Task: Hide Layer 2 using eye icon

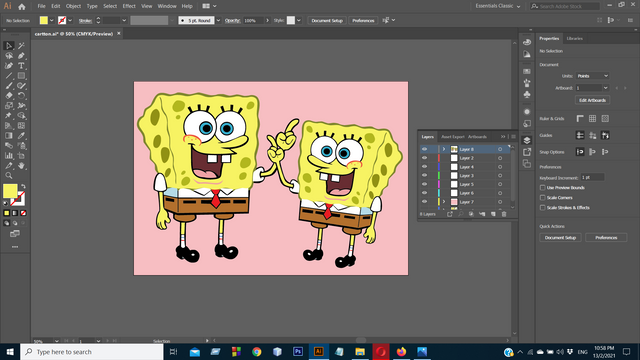Action: 424,158
